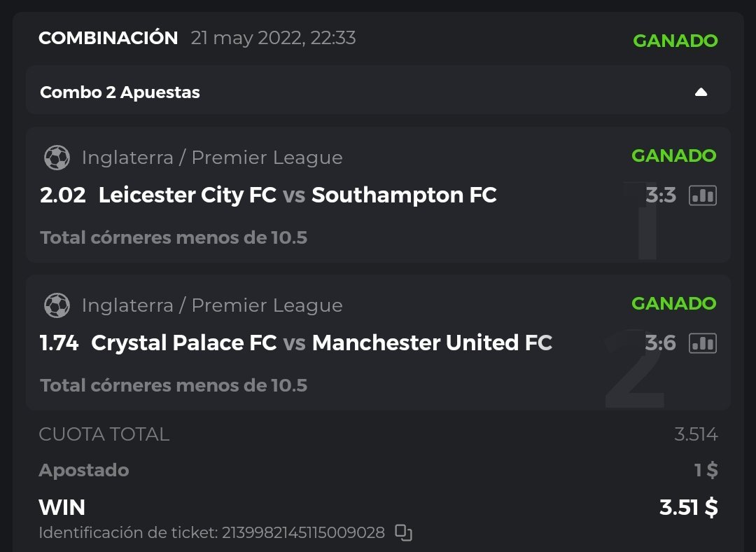The width and height of the screenshot is (756, 552).
Task: Click the 2.02 odds value
Action: pos(63,195)
